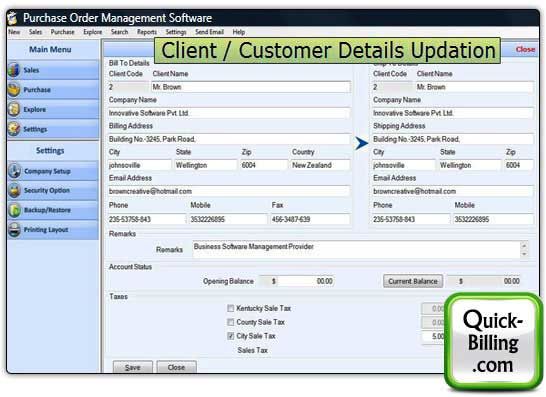The width and height of the screenshot is (546, 397).
Task: Click the Remarks scroll up arrow
Action: [524, 246]
